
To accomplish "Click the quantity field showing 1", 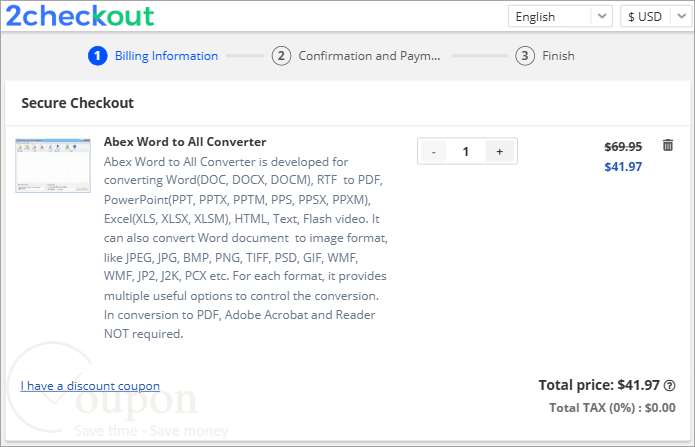I will [x=465, y=152].
